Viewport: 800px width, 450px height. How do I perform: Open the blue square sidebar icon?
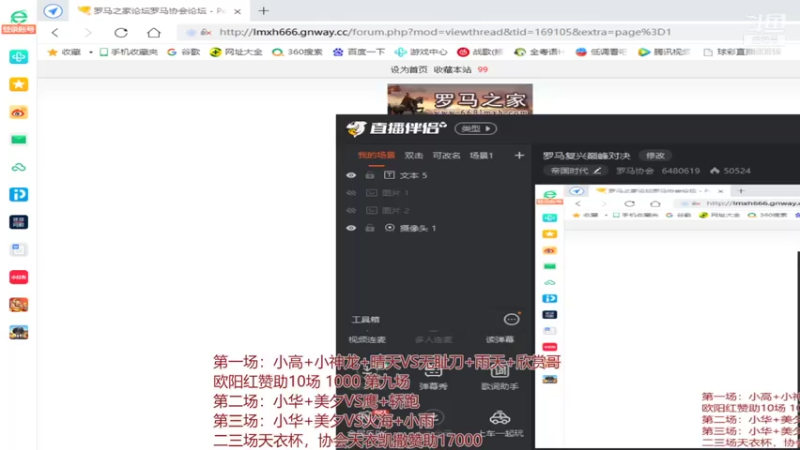pos(18,194)
